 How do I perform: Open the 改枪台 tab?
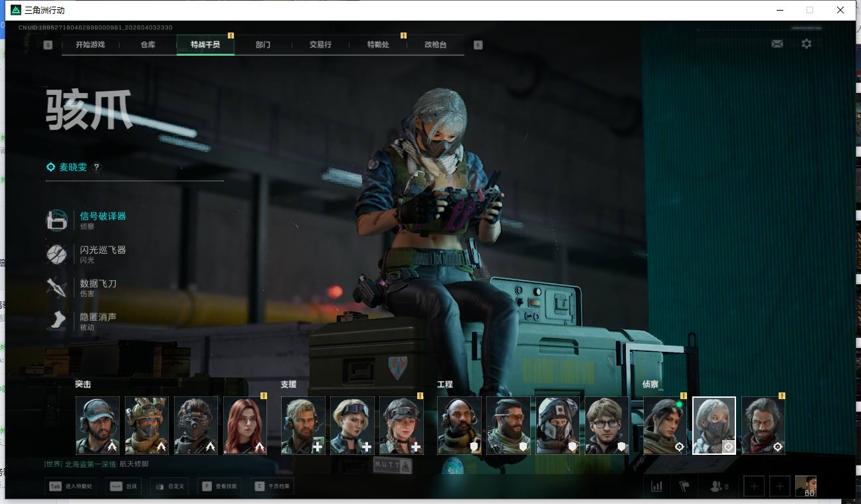435,44
